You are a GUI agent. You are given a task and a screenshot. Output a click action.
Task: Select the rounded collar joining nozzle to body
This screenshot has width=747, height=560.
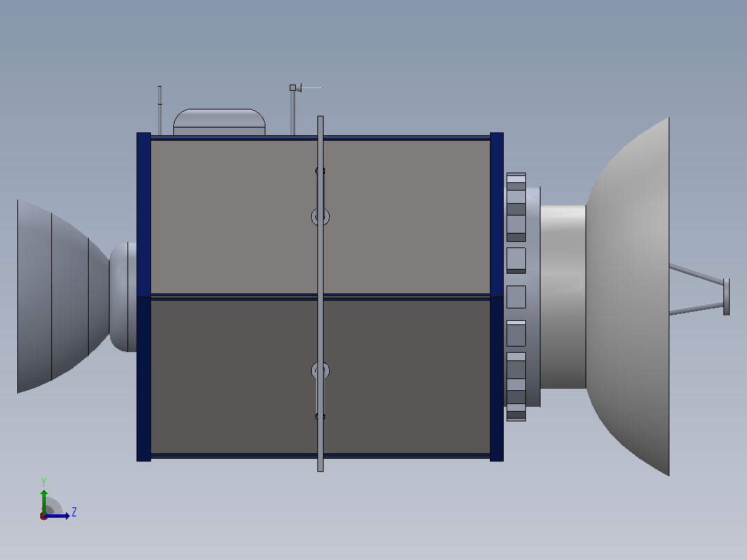[123, 297]
